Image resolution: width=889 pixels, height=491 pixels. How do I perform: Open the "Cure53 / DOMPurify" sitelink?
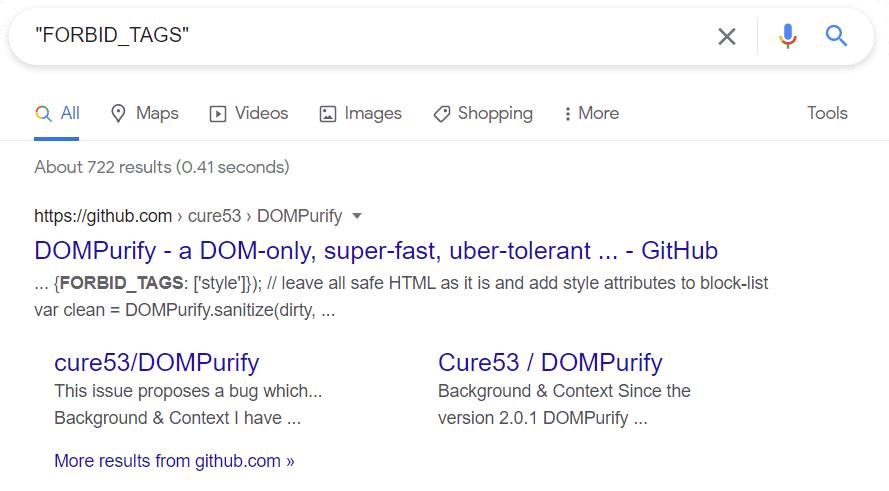pos(550,362)
